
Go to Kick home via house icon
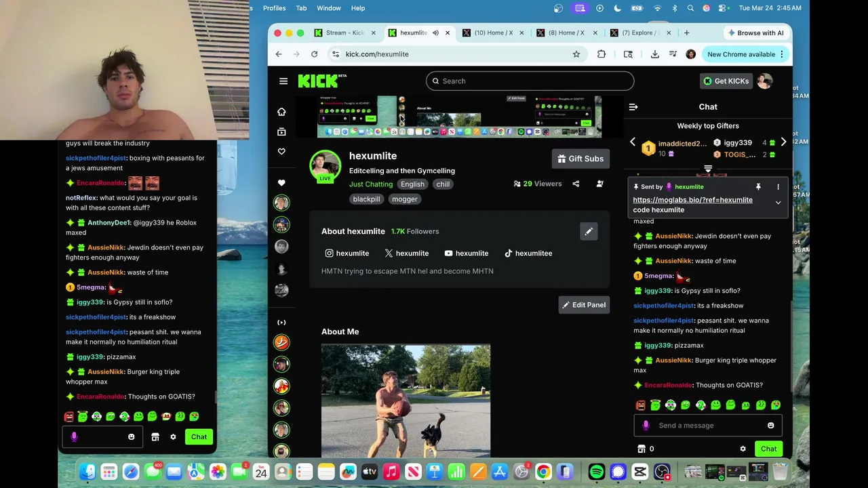point(281,112)
